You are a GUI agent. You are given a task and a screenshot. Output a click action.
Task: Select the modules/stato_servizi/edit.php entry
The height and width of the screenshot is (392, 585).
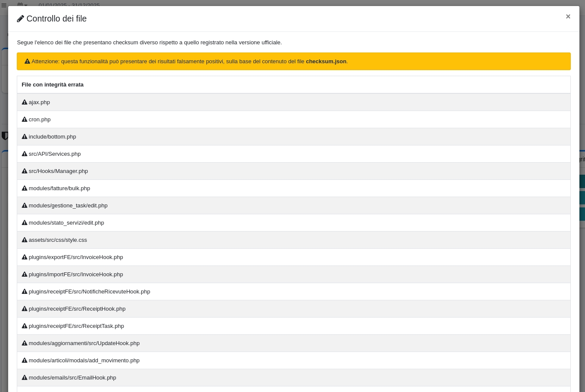[x=66, y=223]
